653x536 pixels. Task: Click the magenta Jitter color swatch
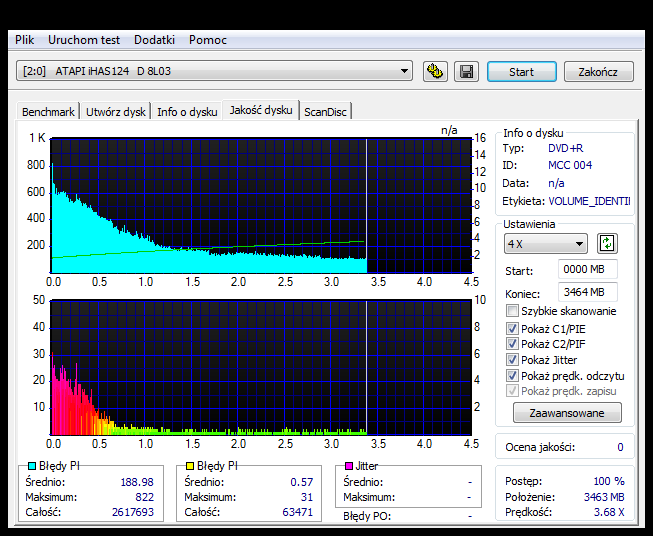click(349, 466)
